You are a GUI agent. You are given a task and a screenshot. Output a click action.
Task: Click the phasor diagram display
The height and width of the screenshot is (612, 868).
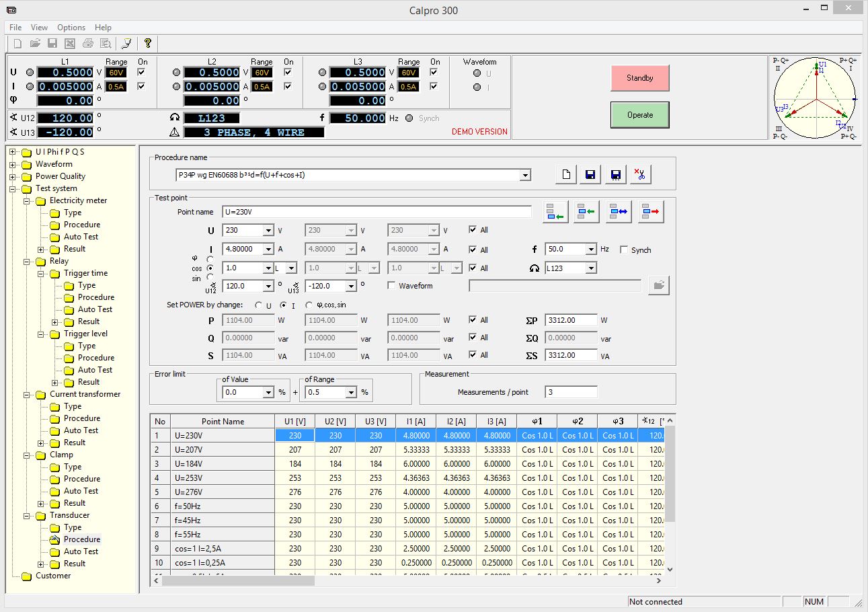pos(815,98)
